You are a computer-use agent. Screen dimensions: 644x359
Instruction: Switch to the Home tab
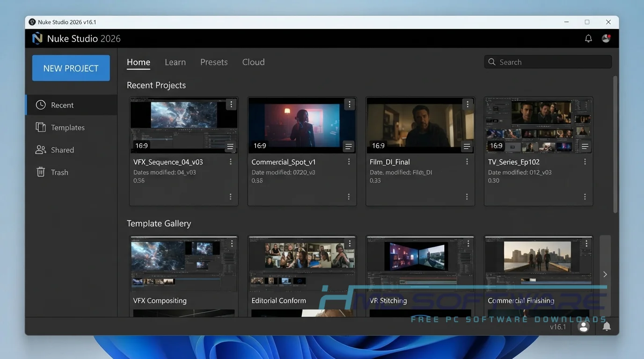click(x=139, y=62)
